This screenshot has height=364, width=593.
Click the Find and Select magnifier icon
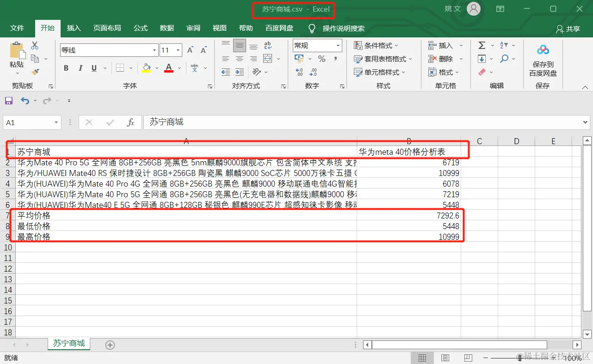pyautogui.click(x=504, y=59)
